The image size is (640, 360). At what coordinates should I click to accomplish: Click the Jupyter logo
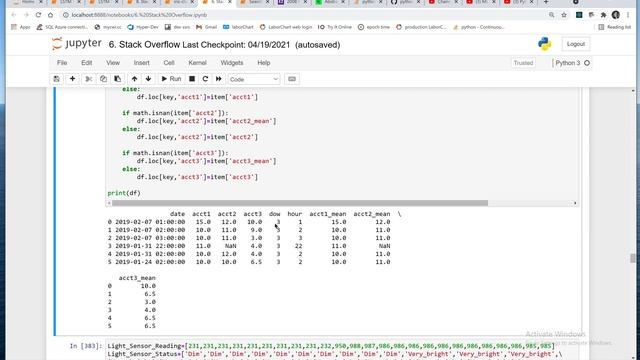tap(77, 44)
